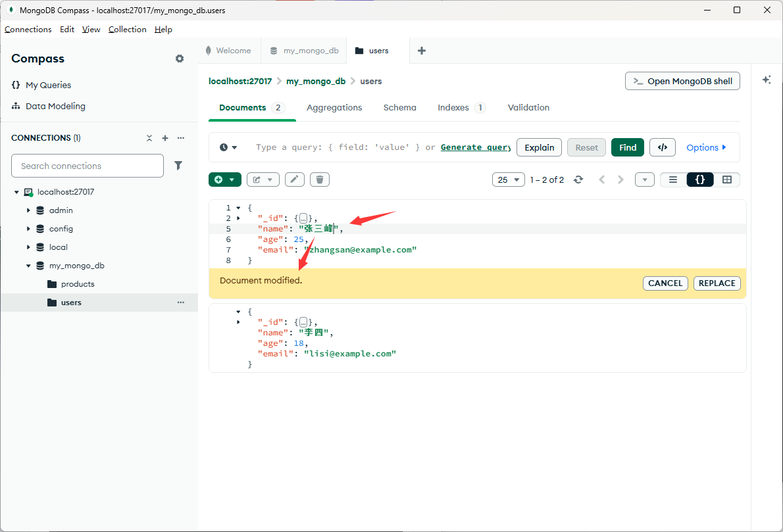Expand query Options
783x532 pixels.
tap(706, 147)
